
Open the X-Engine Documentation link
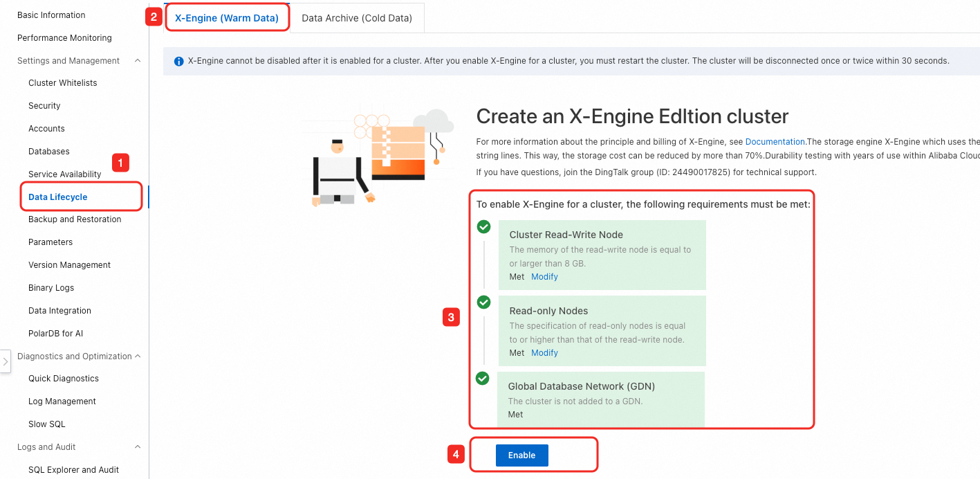point(775,142)
